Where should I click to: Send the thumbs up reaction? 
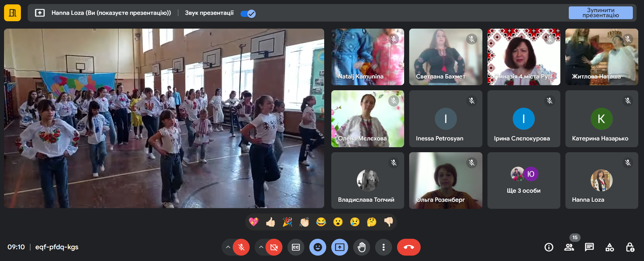tap(271, 222)
